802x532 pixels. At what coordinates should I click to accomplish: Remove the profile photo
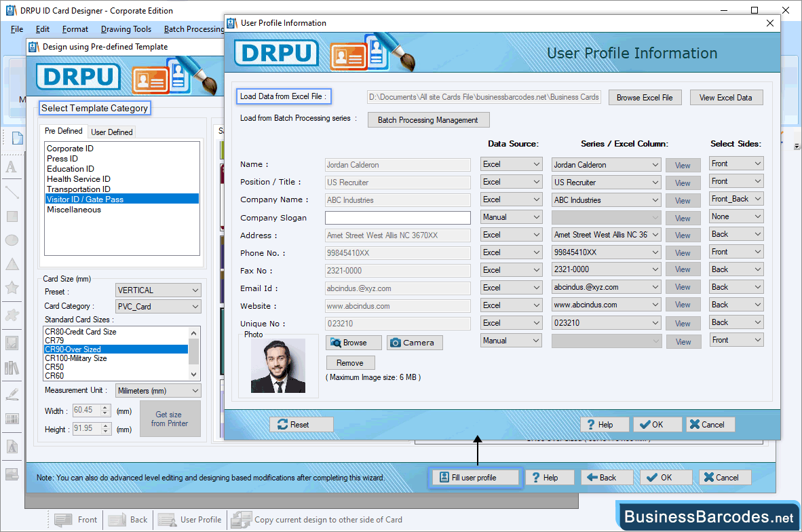[x=350, y=362]
